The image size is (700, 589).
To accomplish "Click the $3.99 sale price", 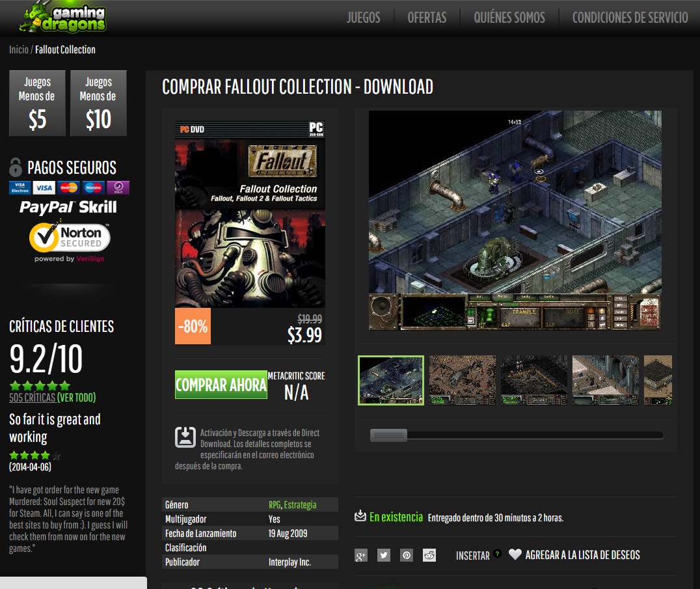I will click(304, 335).
